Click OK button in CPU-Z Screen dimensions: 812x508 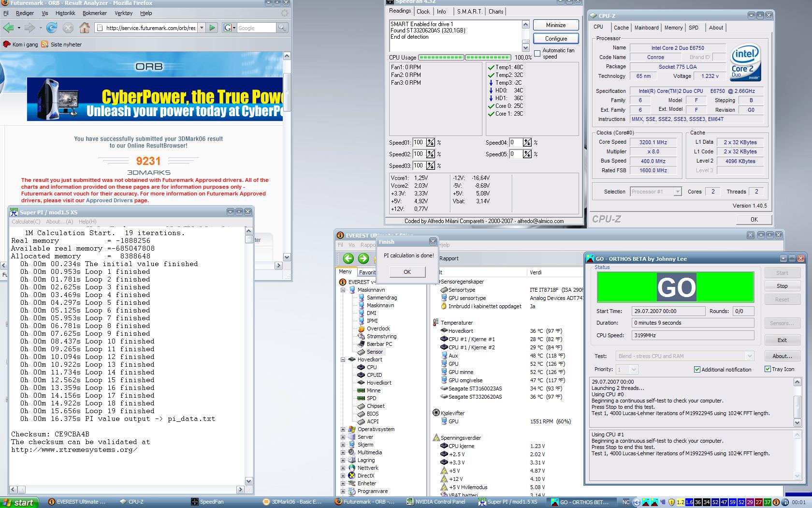(754, 219)
